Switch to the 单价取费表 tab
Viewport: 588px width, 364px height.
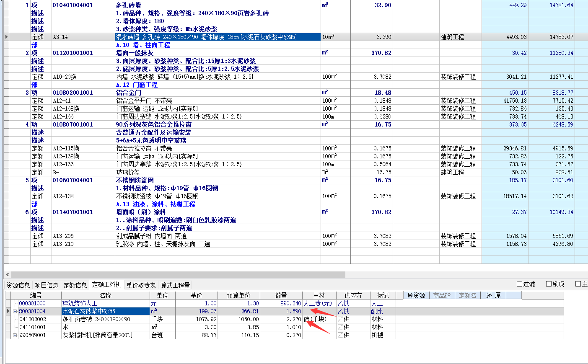(x=141, y=285)
